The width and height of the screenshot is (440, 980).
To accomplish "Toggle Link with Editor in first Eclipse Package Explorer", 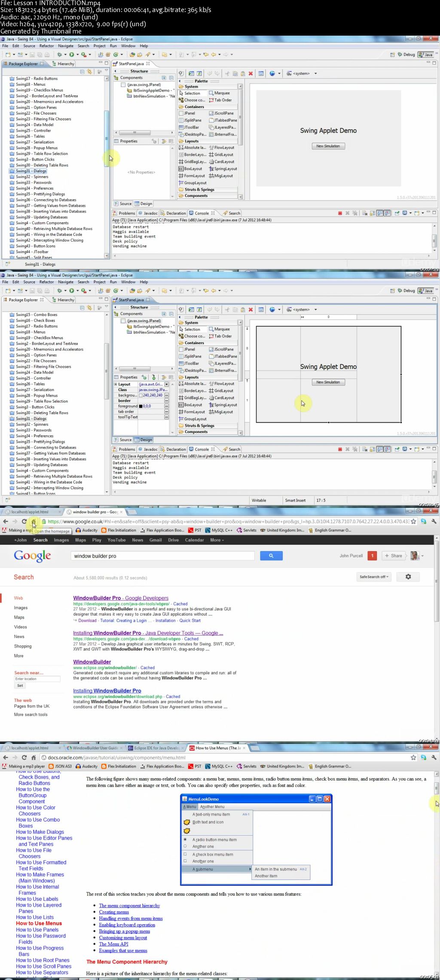I will (89, 72).
